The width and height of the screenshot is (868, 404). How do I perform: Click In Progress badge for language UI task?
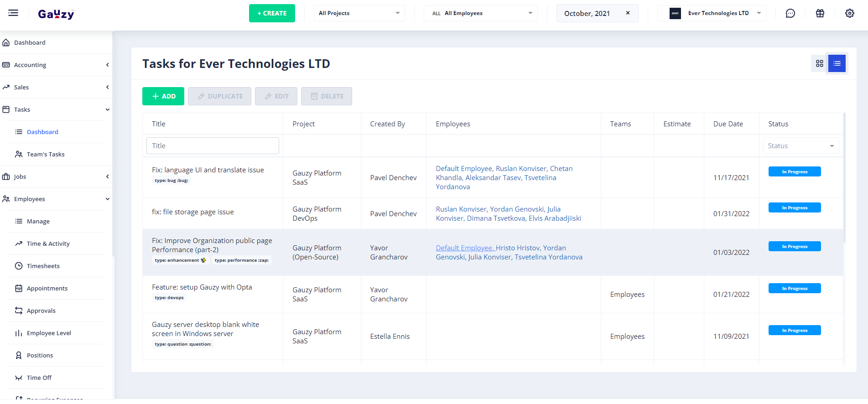[795, 171]
